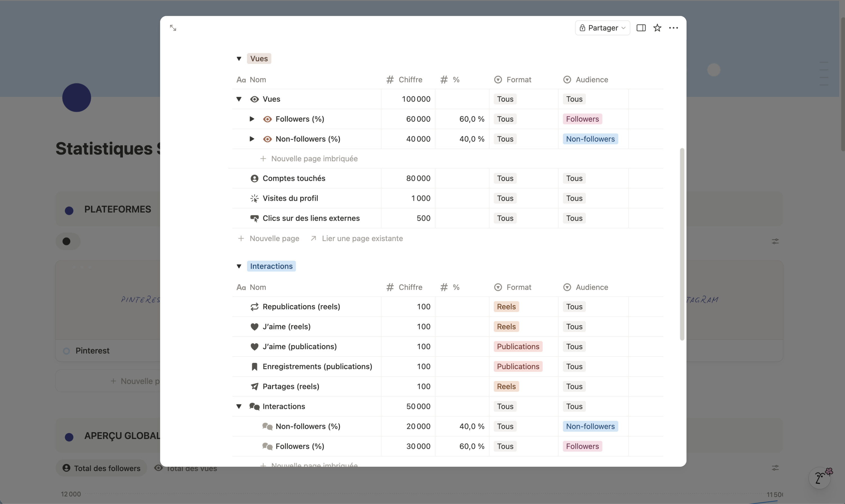Collapse the Interactions row sub-items
Screen dimensions: 845x504
239,407
